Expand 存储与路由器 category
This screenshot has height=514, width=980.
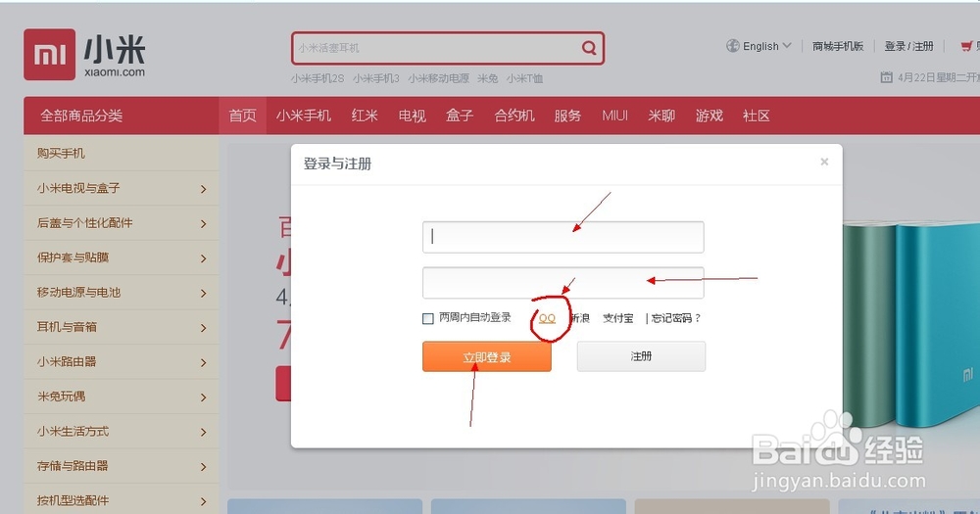click(122, 466)
